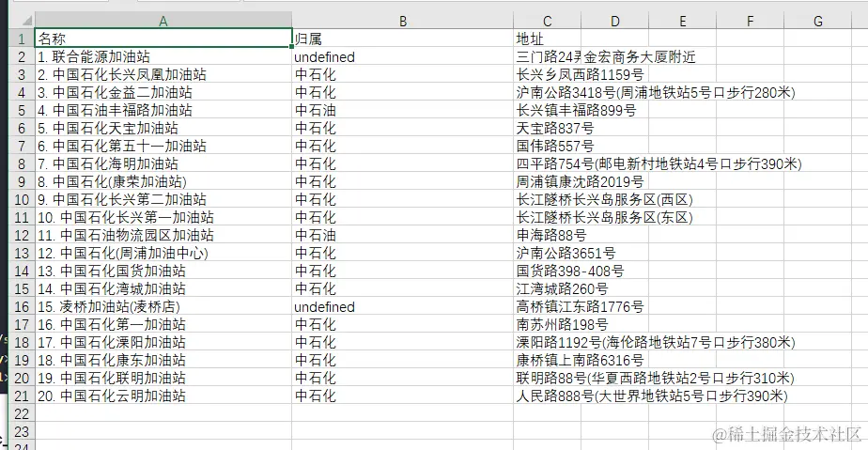Click 中石化 cell in row 3
Viewport: 868px width, 450px height.
point(402,74)
